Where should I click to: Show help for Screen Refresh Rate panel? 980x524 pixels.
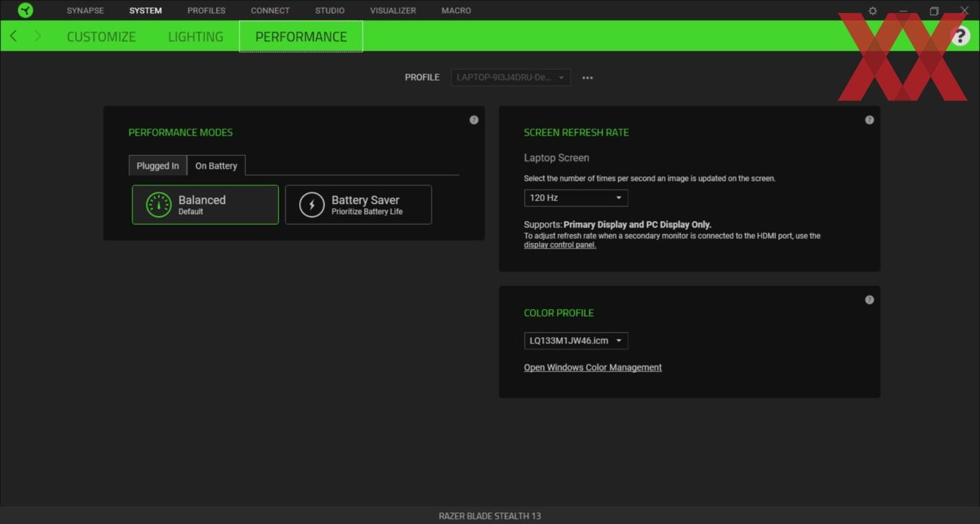coord(869,120)
